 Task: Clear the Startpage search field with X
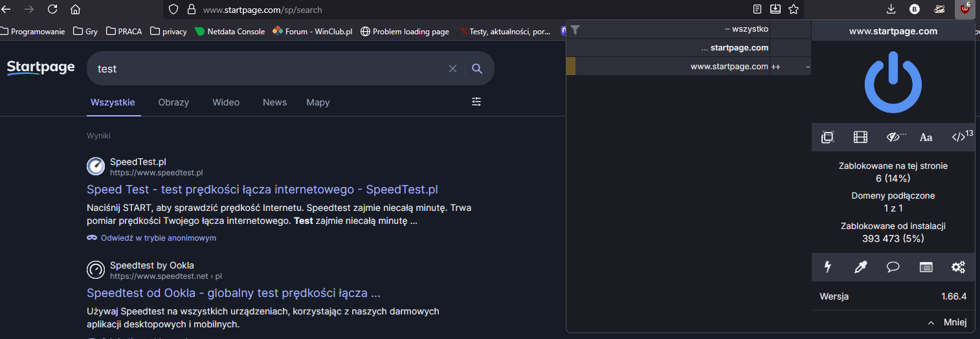pos(452,69)
